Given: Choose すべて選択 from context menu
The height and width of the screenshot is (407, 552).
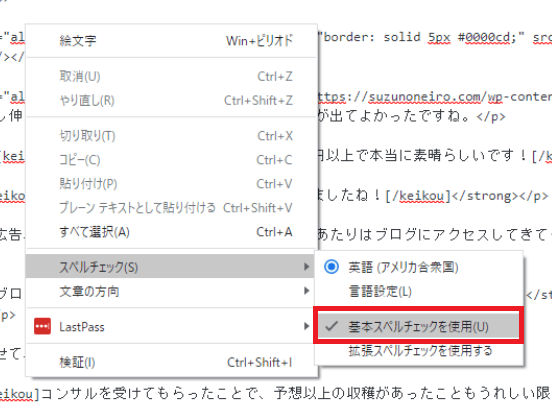Looking at the screenshot, I should pos(171,232).
